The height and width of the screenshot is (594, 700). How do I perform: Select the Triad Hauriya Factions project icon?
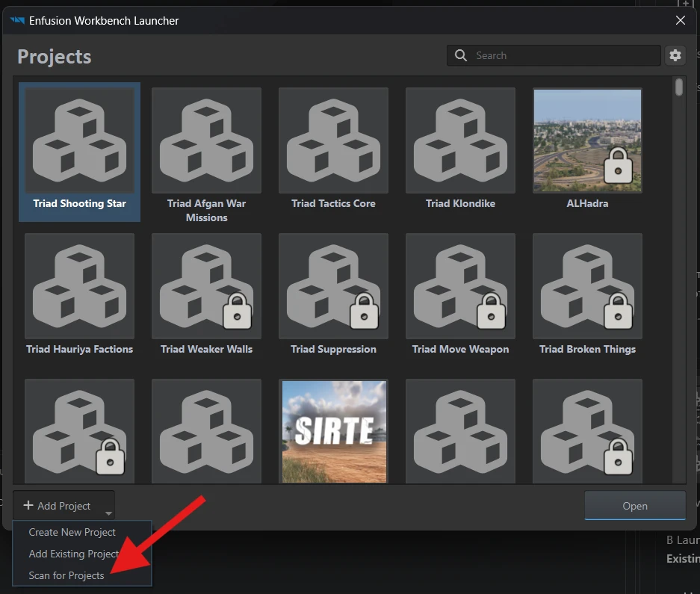click(79, 286)
